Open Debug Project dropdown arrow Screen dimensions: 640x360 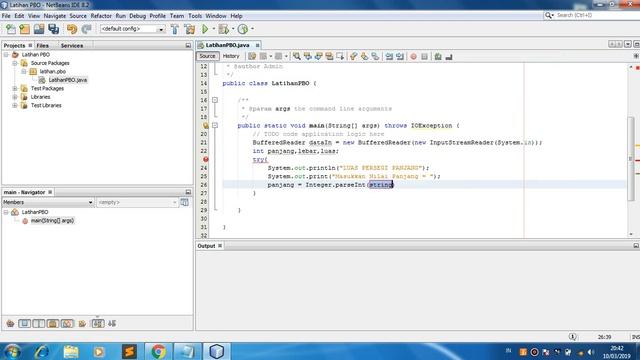tap(233, 29)
